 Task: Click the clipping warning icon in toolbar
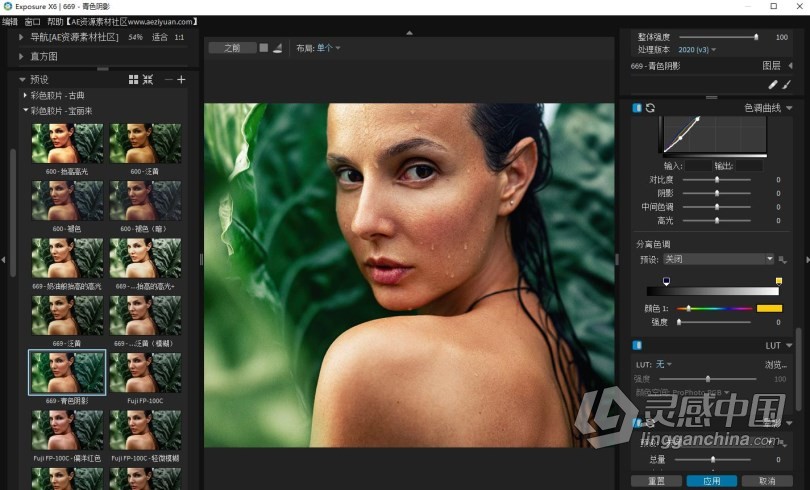pos(278,48)
